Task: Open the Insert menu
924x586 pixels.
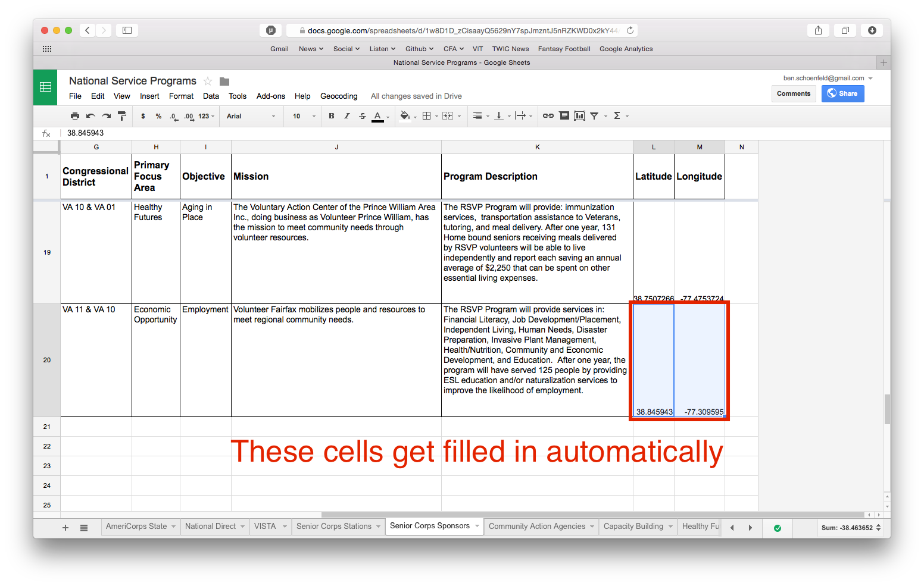Action: pos(149,96)
